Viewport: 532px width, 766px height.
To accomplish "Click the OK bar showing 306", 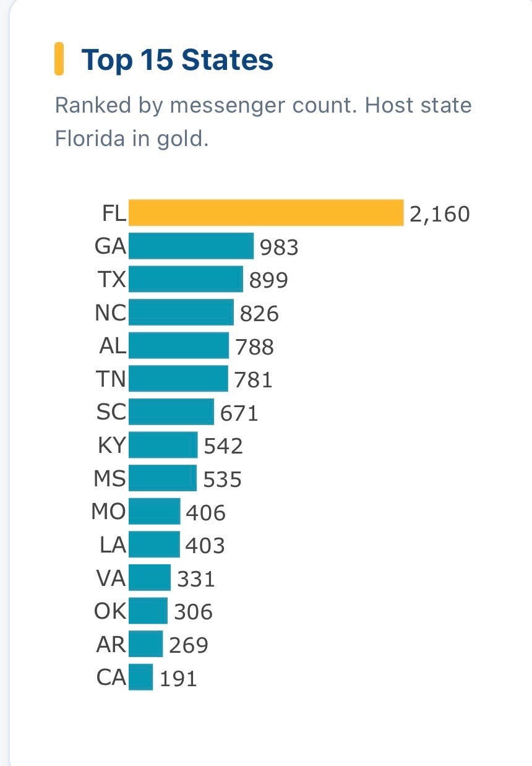I will click(x=148, y=610).
